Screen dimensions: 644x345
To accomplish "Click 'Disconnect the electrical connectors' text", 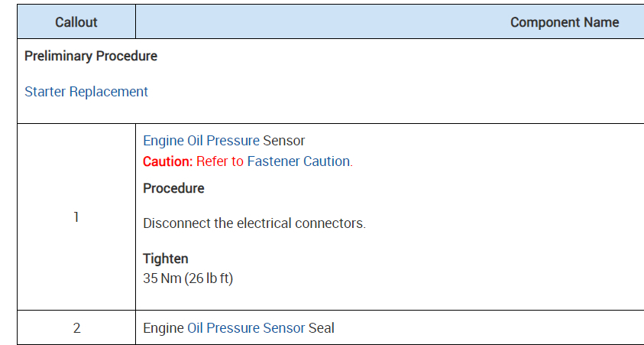I will click(x=254, y=223).
